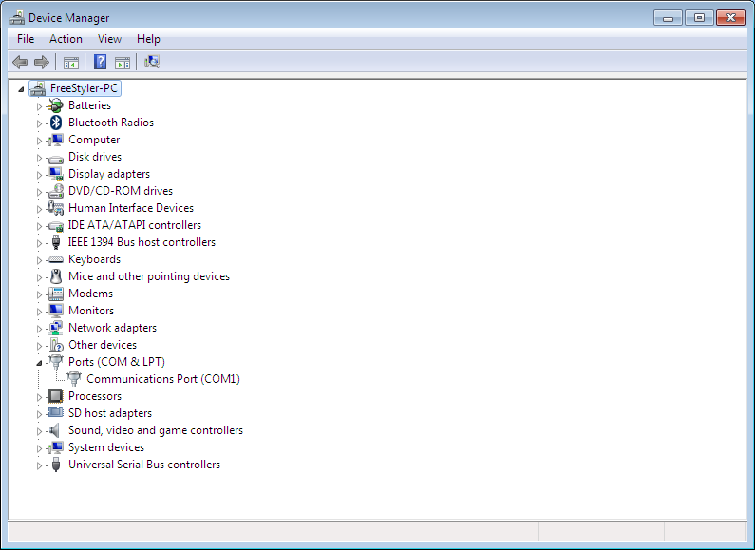The width and height of the screenshot is (756, 550).
Task: Select the SD host adapters icon
Action: (x=56, y=412)
